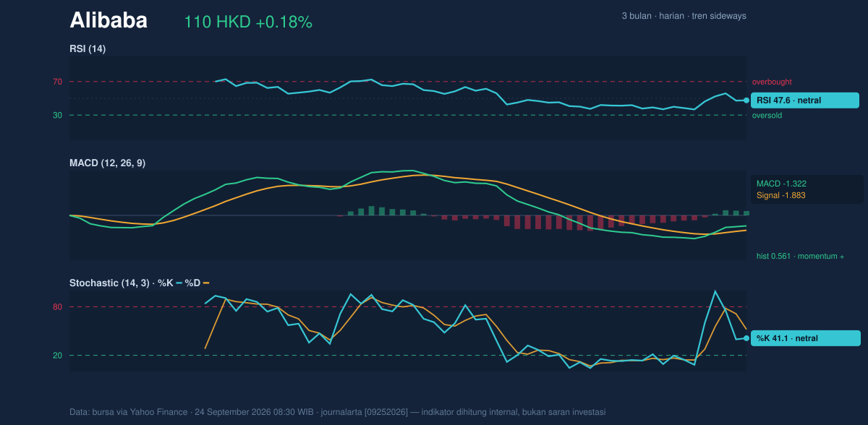
Task: Click the '3 bulan · harian · tren sideways' caption
Action: 684,16
